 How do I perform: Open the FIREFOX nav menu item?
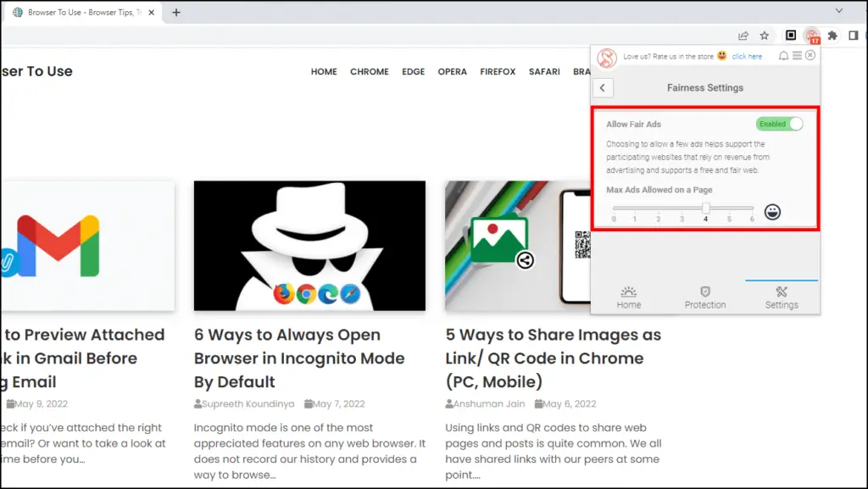(x=498, y=71)
